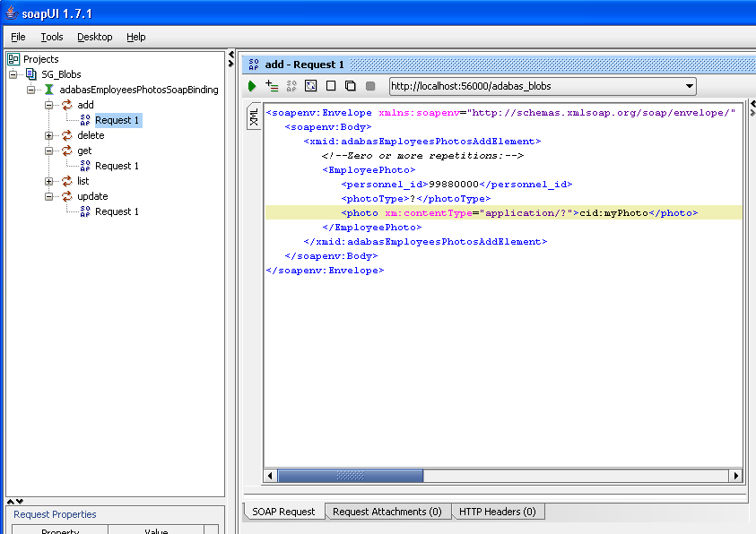
Task: Recreate default request from schema icon
Action: click(311, 86)
